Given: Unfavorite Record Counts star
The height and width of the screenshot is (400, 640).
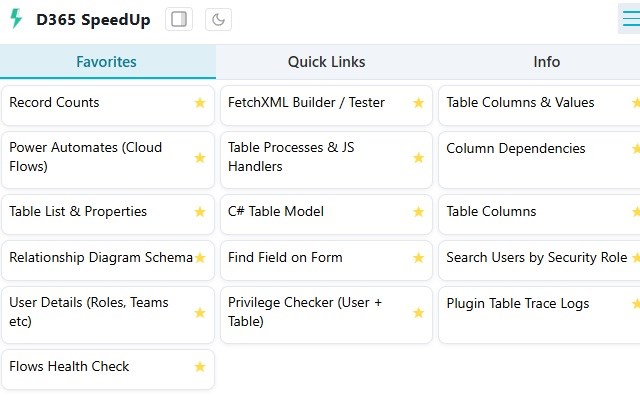Looking at the screenshot, I should coord(200,102).
